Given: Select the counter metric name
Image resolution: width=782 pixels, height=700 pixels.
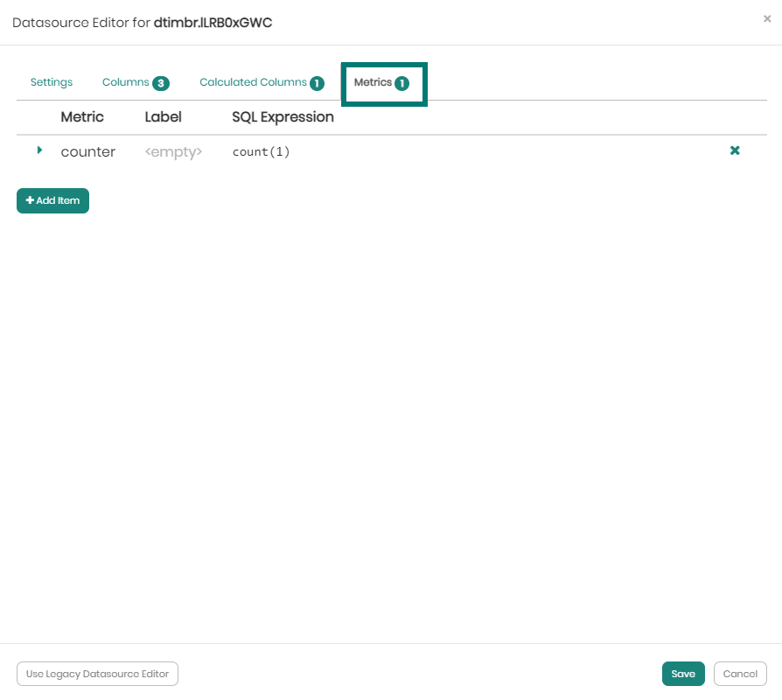Looking at the screenshot, I should 87,150.
